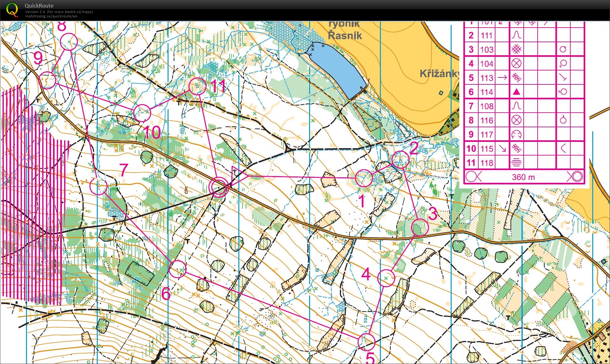Click the crosshatch symbol in row 3
The height and width of the screenshot is (364, 610).
click(516, 49)
